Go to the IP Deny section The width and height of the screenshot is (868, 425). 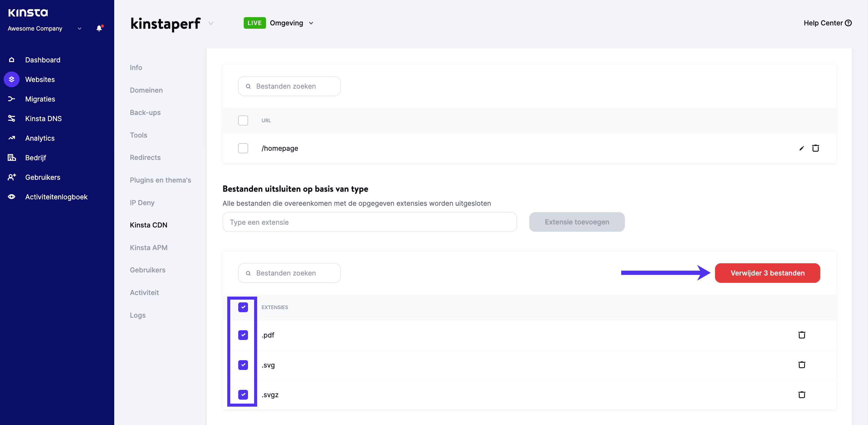tap(142, 202)
